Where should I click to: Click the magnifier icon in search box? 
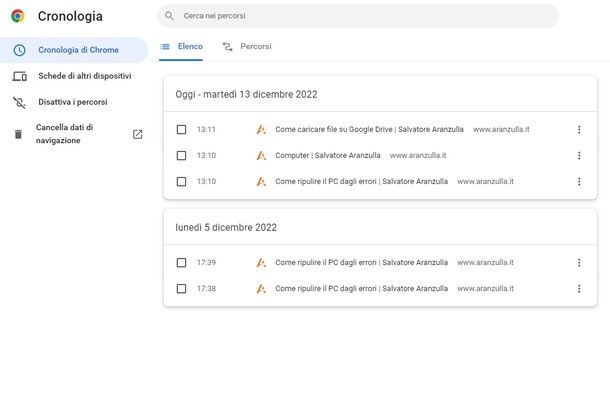(169, 16)
